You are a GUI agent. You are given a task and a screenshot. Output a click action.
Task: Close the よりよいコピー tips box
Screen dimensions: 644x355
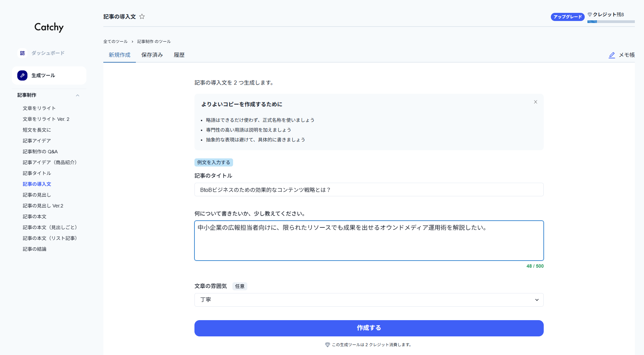point(536,102)
